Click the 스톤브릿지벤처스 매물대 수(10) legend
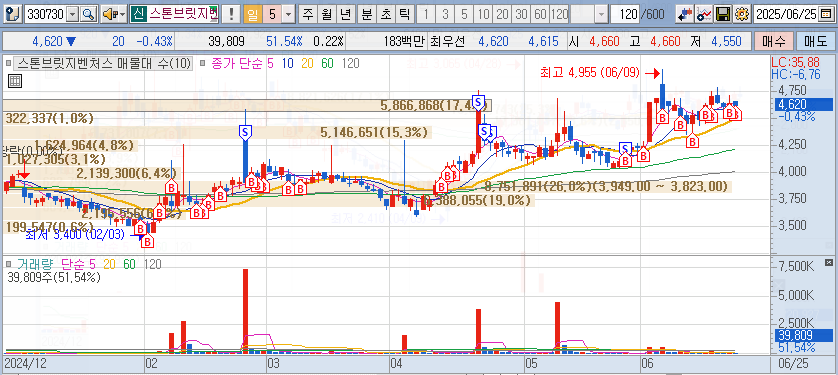 [x=104, y=64]
